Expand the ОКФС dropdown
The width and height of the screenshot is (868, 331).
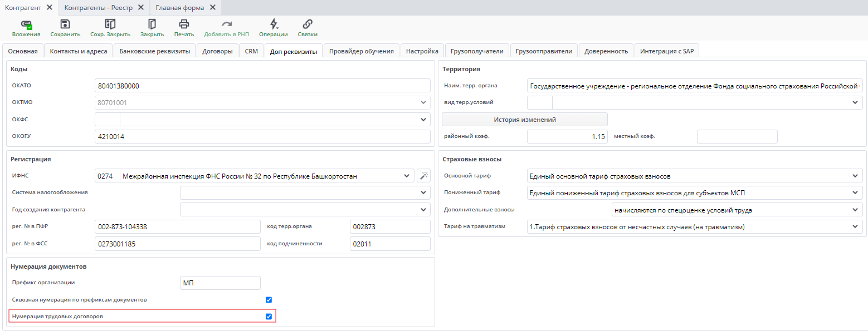point(423,120)
